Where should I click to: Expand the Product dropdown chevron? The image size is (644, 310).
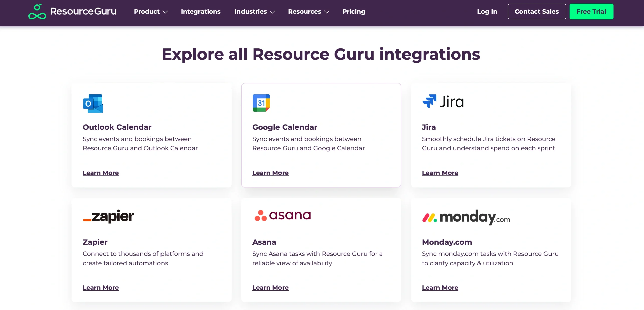[x=165, y=12]
